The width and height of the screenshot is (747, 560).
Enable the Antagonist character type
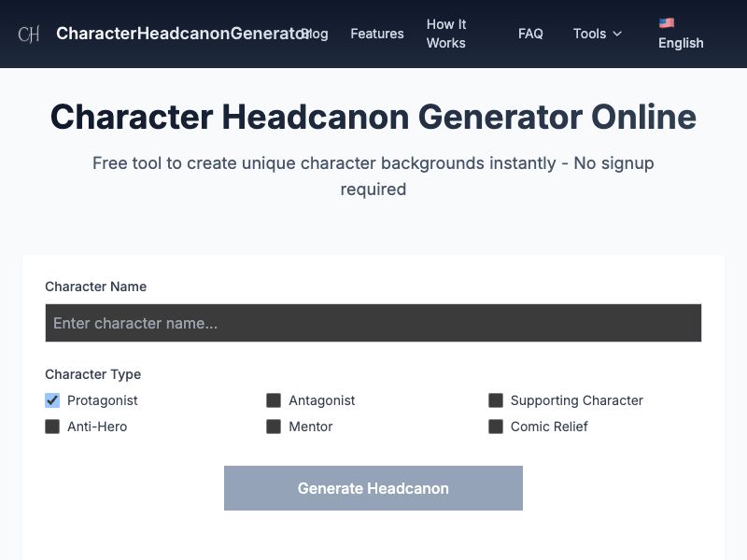coord(274,400)
